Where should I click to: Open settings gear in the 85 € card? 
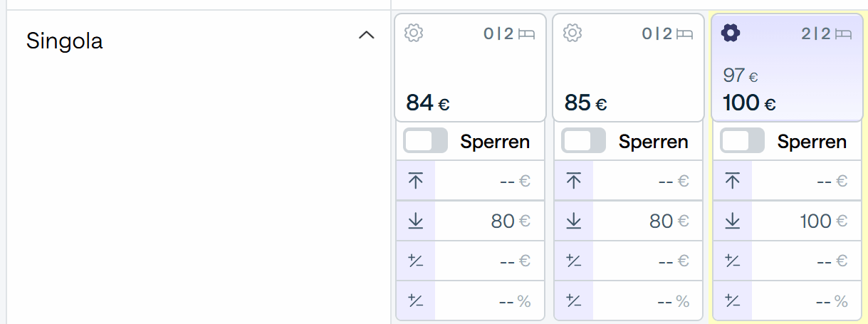click(572, 33)
